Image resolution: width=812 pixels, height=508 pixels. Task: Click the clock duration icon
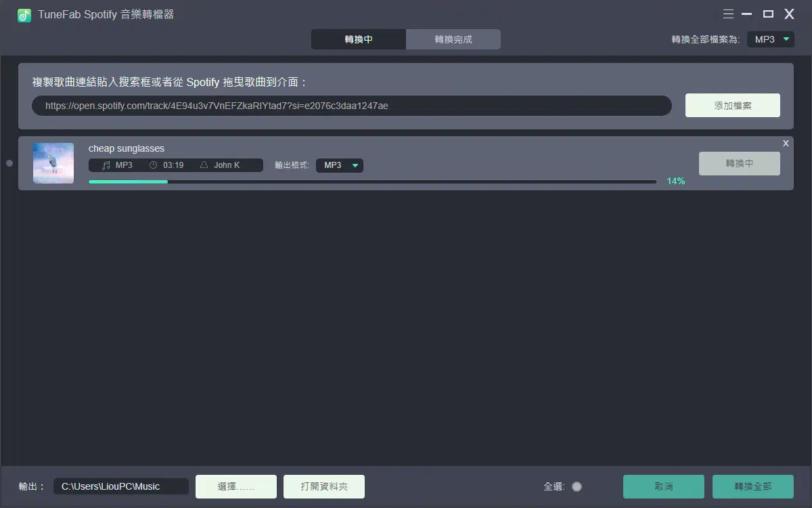click(x=153, y=165)
